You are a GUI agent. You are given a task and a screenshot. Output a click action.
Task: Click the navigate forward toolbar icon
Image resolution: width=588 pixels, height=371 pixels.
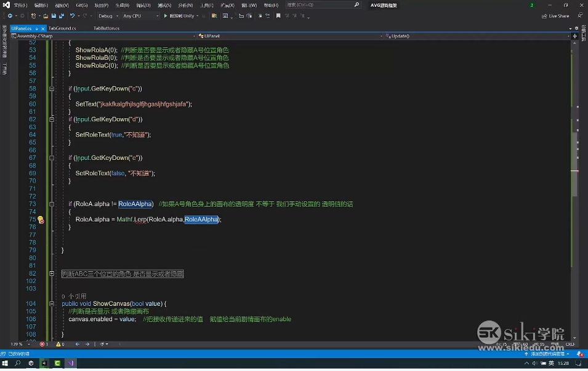point(22,16)
